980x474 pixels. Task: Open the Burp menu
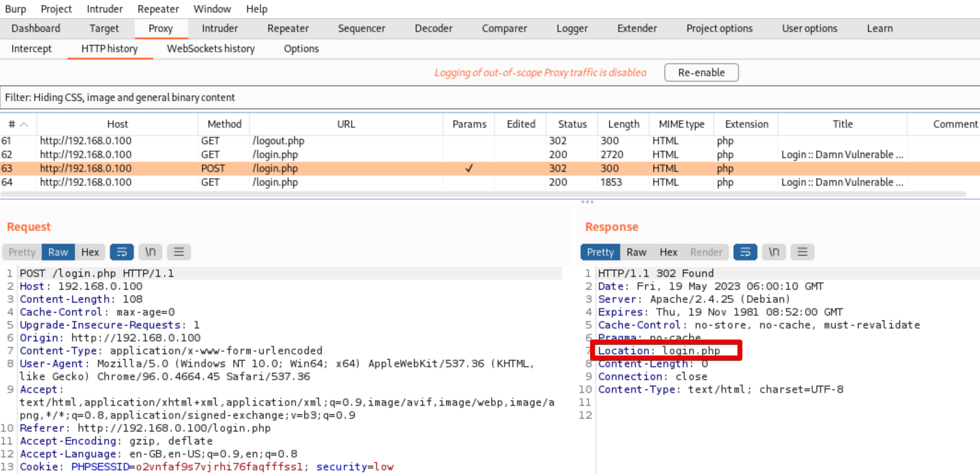coord(15,9)
